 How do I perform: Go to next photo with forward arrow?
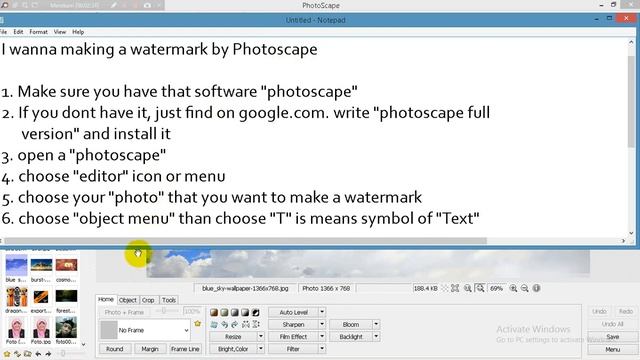pyautogui.click(x=48, y=354)
